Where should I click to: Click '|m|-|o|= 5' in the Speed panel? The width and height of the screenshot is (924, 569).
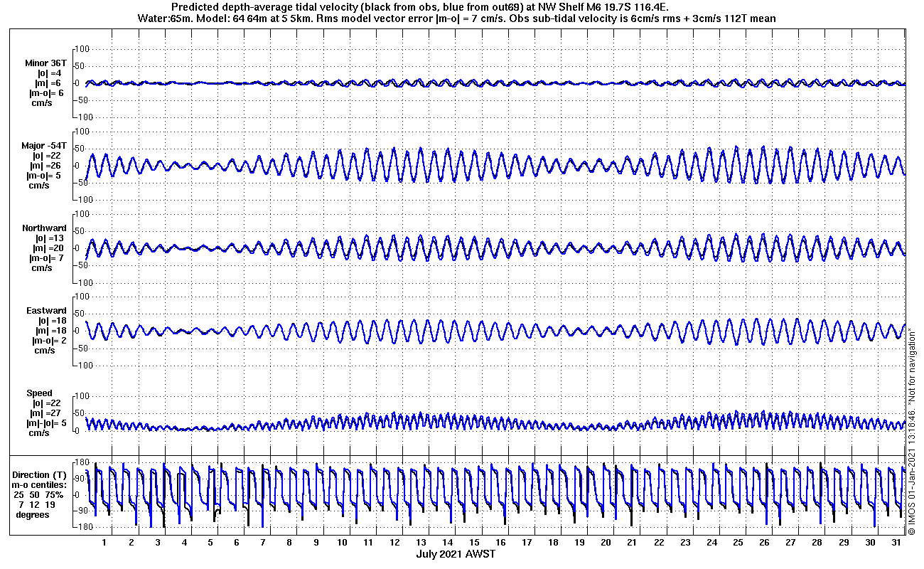(x=45, y=423)
